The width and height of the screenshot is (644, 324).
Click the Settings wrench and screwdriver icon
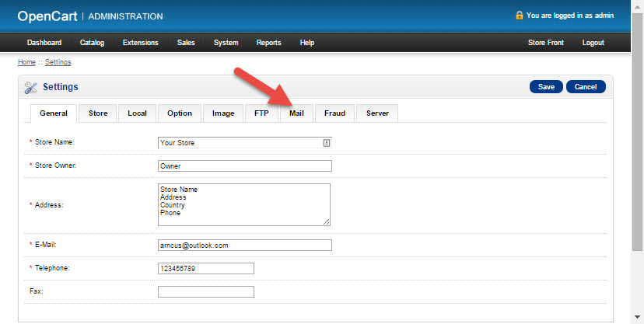(30, 87)
